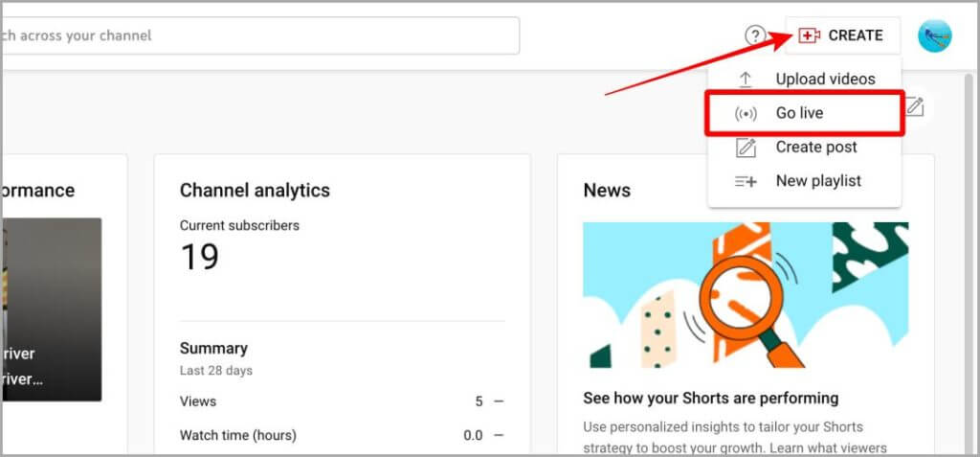Click the News card heading
Viewport: 980px width, 457px height.
(607, 191)
